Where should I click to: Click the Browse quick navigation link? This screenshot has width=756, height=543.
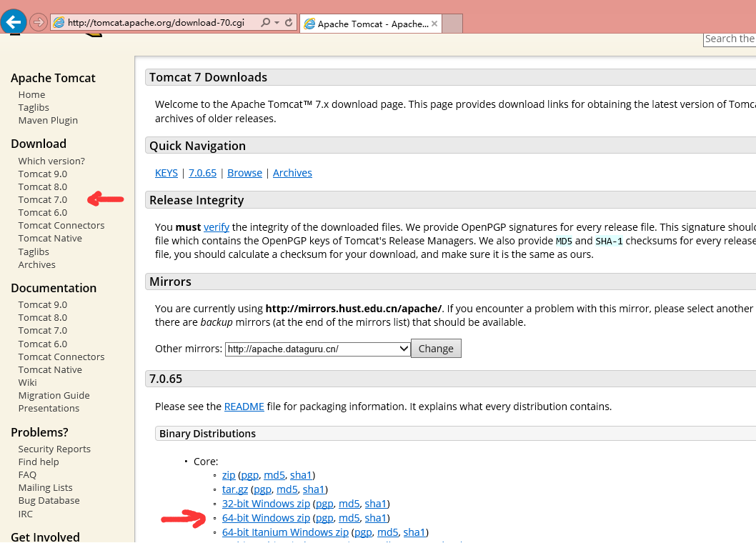click(244, 173)
